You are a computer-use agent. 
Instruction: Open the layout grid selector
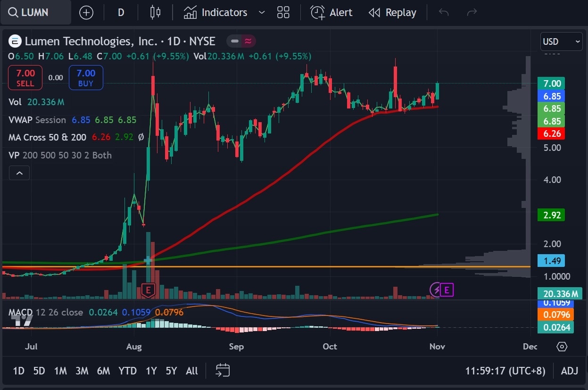coord(283,12)
